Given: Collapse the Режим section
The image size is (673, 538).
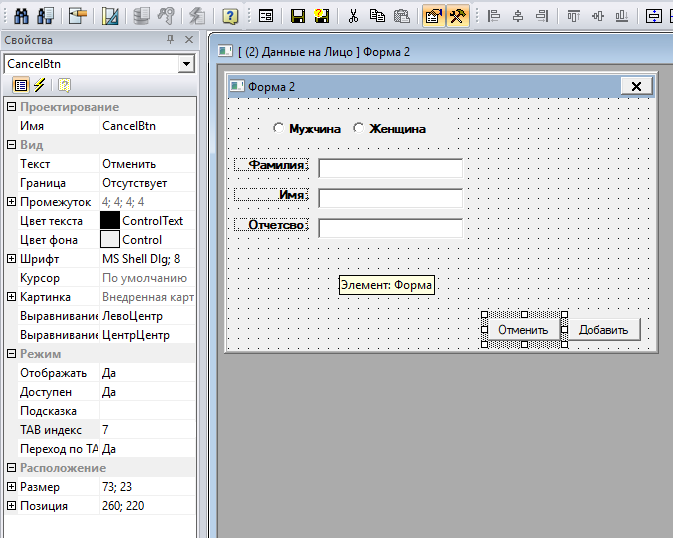Looking at the screenshot, I should (12, 354).
